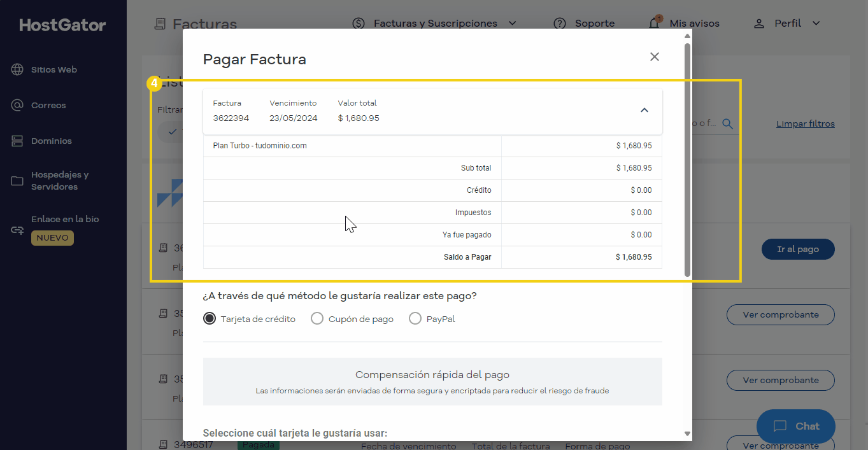Open Dominios in sidebar
Viewport: 868px width, 450px height.
pyautogui.click(x=52, y=141)
